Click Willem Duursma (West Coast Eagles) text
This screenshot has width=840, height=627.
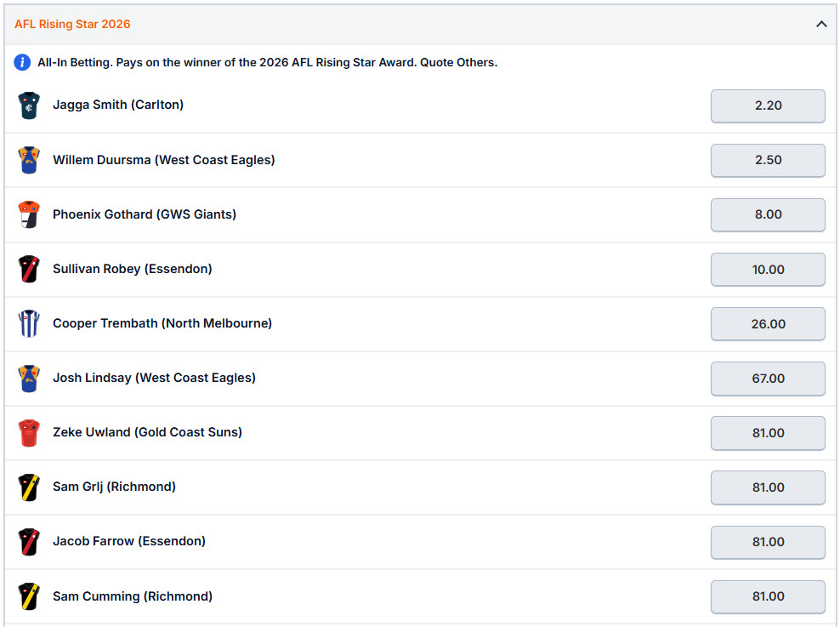tap(164, 160)
